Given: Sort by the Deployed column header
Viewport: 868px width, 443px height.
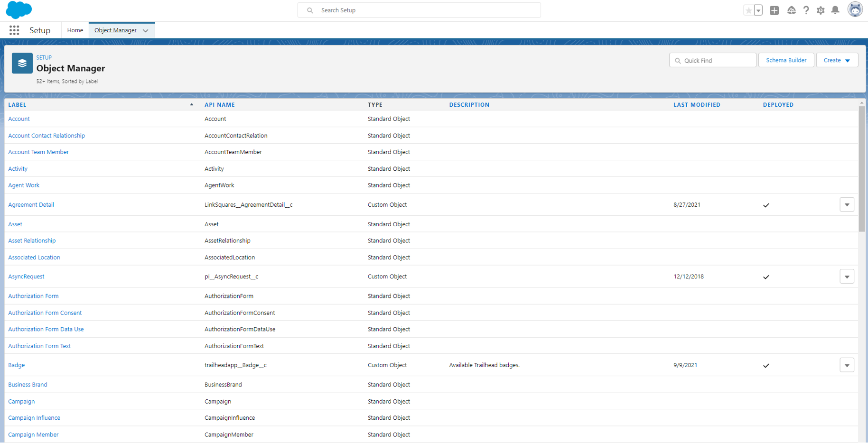Looking at the screenshot, I should coord(778,105).
